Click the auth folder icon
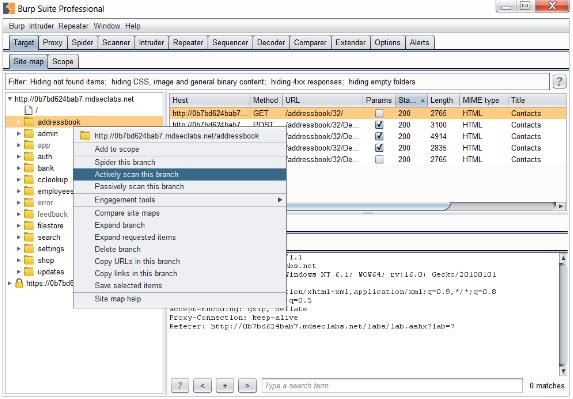Screen dimensions: 573x399 (29, 156)
